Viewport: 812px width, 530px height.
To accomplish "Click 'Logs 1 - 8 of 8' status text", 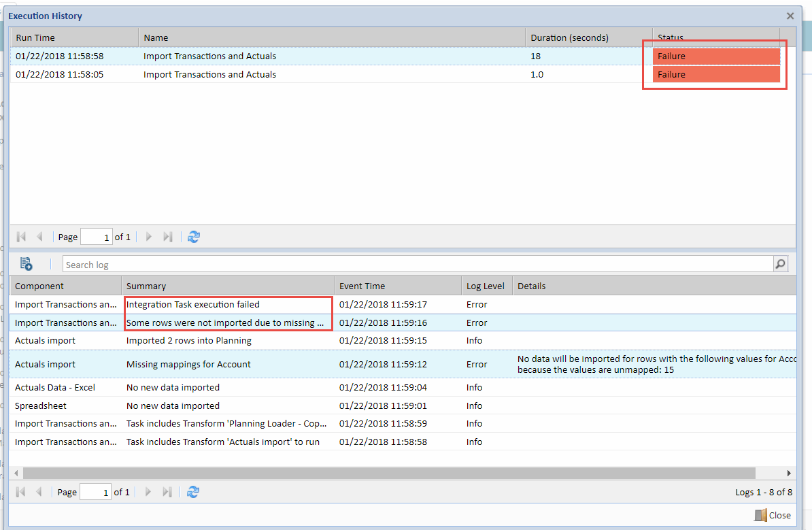I will (763, 492).
